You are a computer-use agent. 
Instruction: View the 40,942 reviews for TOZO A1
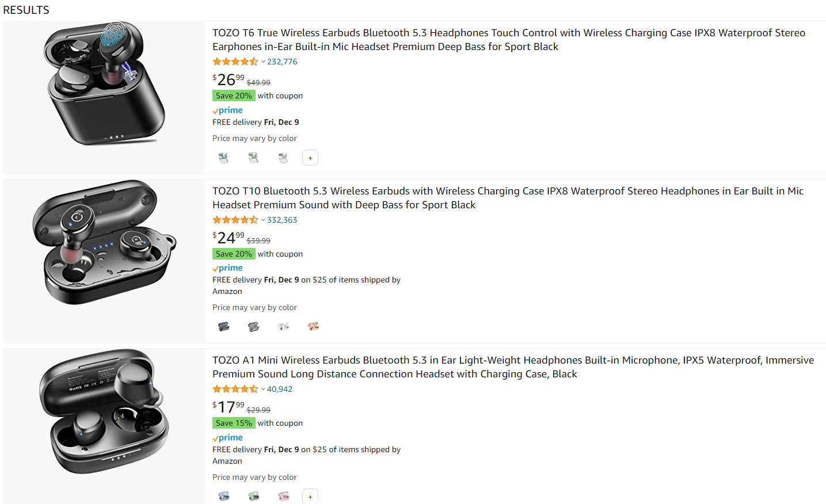(x=280, y=389)
